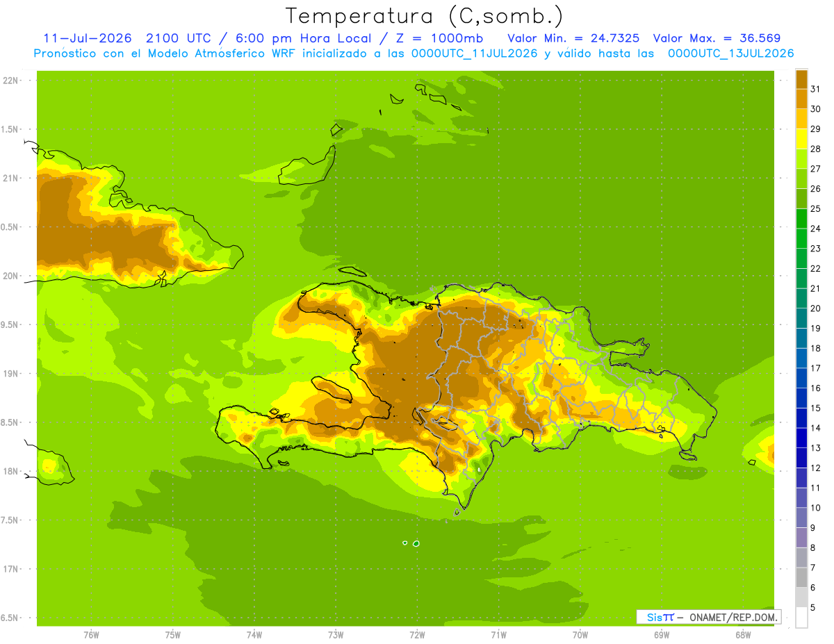Click the "73W" longitude axis label
834x644 pixels.
pos(336,635)
